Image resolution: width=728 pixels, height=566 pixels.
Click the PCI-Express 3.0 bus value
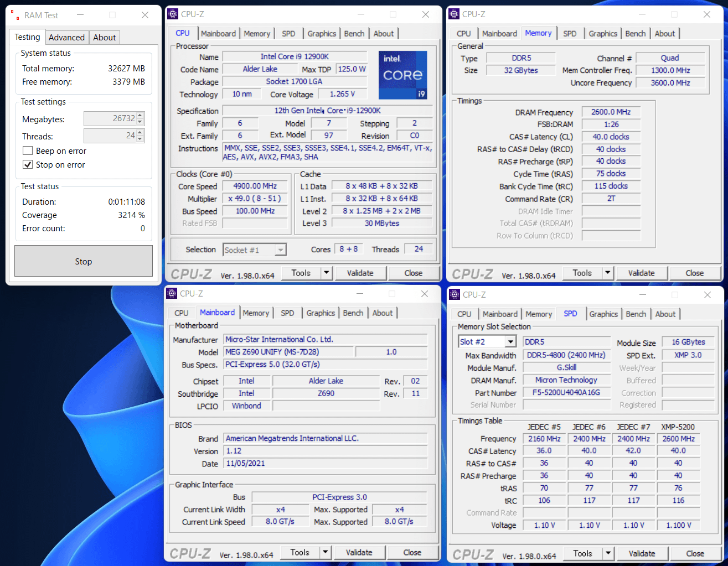[339, 497]
